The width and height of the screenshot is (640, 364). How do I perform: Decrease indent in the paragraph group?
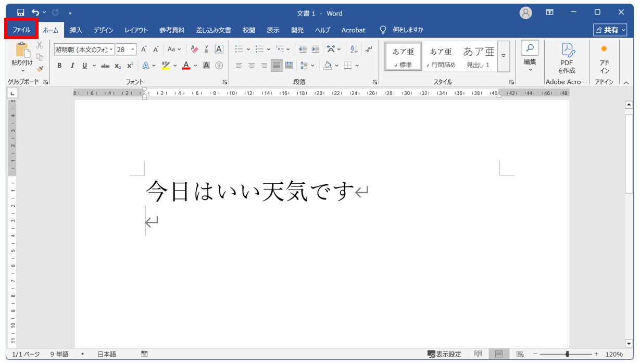tap(303, 49)
